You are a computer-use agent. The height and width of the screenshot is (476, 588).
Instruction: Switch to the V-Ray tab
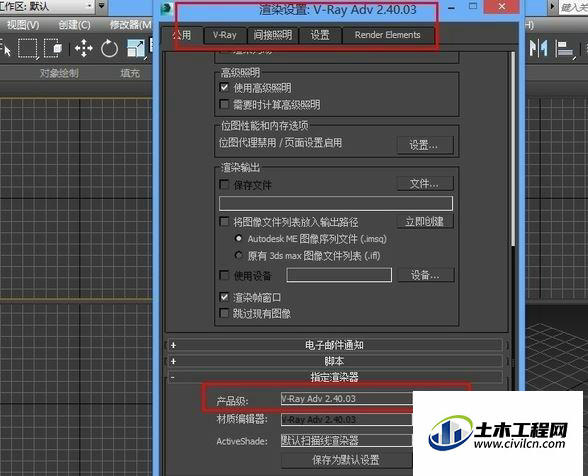(x=225, y=35)
